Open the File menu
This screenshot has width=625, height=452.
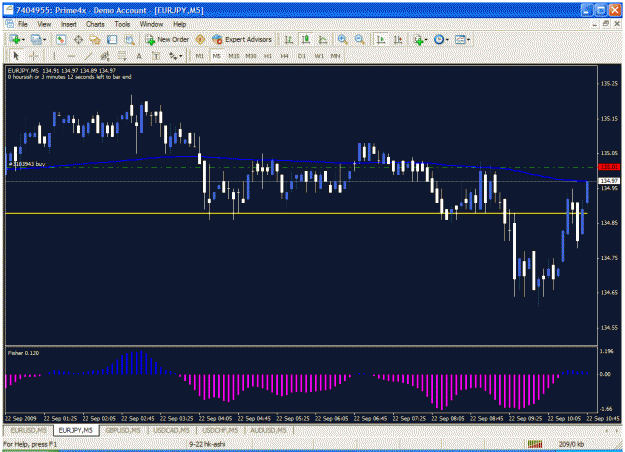23,24
